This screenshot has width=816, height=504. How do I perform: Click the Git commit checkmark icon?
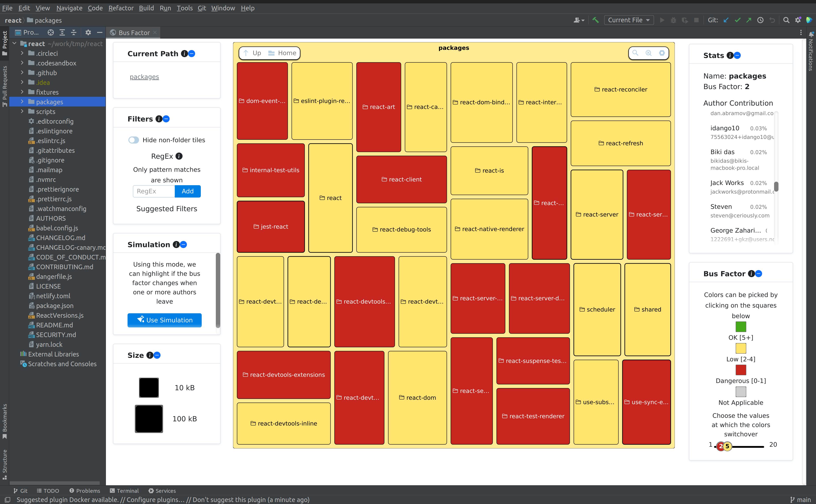coord(738,20)
